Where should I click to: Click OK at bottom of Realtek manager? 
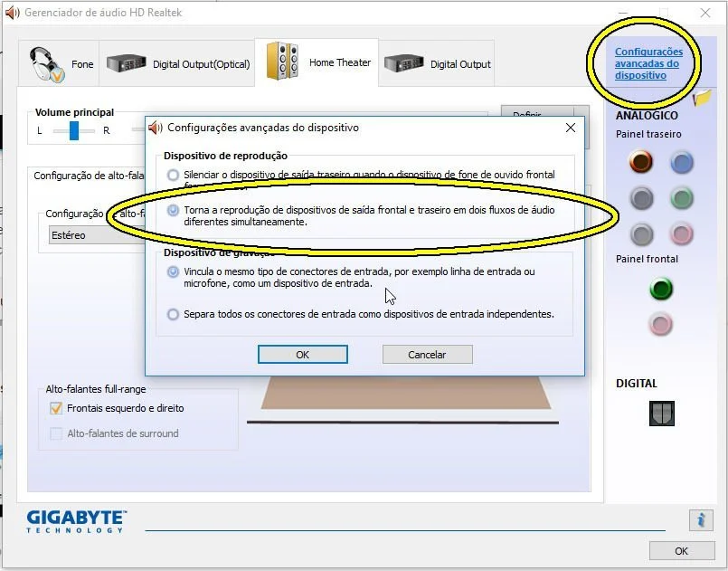coord(682,551)
